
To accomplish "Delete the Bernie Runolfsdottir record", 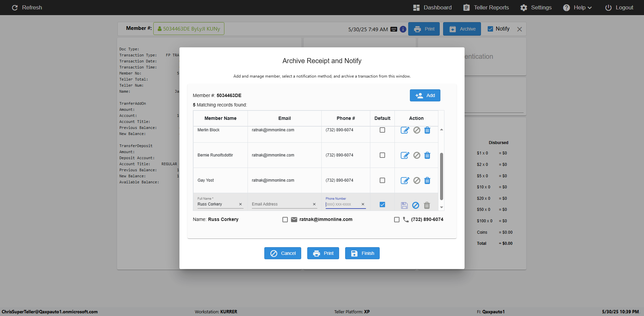I will pos(427,155).
